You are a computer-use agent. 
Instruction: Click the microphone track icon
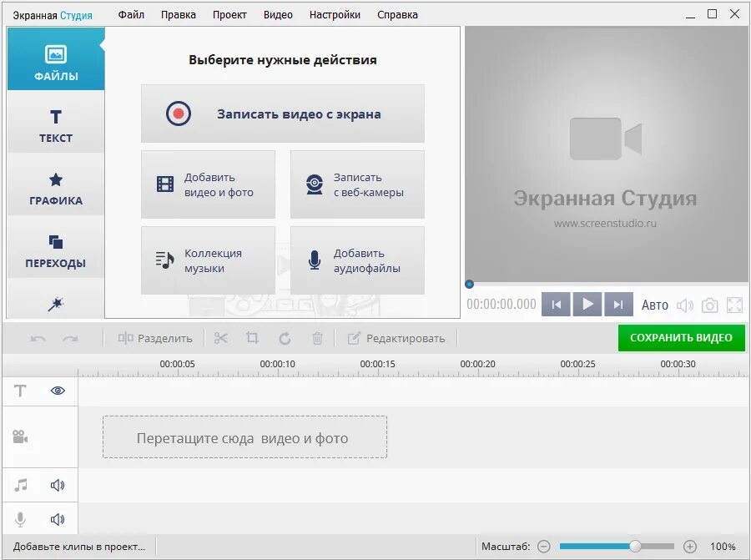click(x=20, y=519)
